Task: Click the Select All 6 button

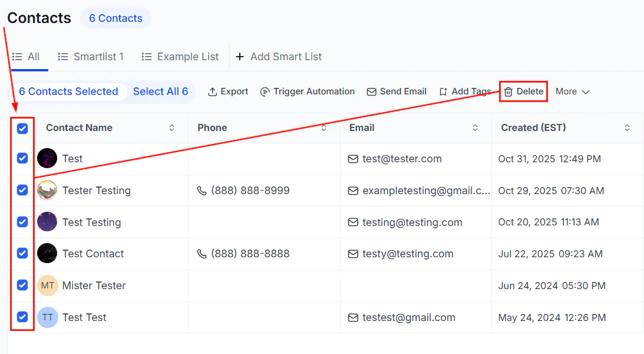Action: tap(161, 91)
